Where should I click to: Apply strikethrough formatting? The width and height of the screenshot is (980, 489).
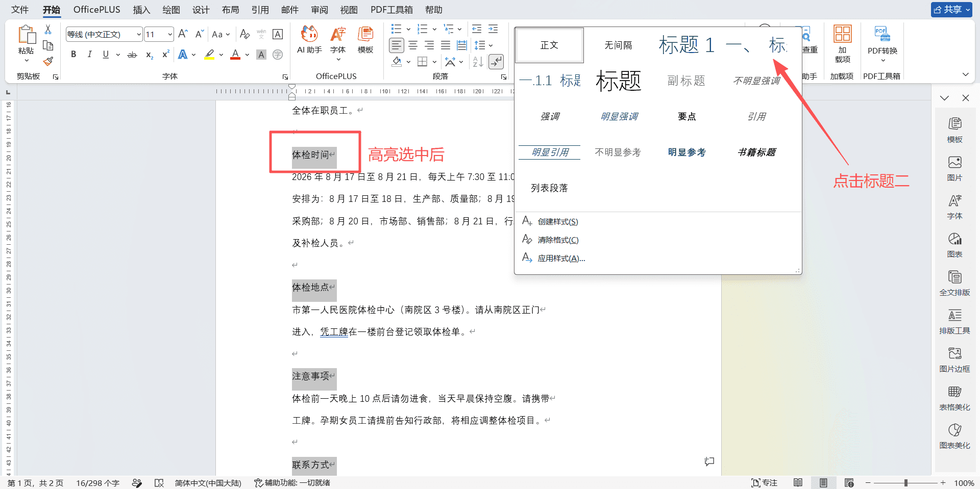pyautogui.click(x=132, y=55)
